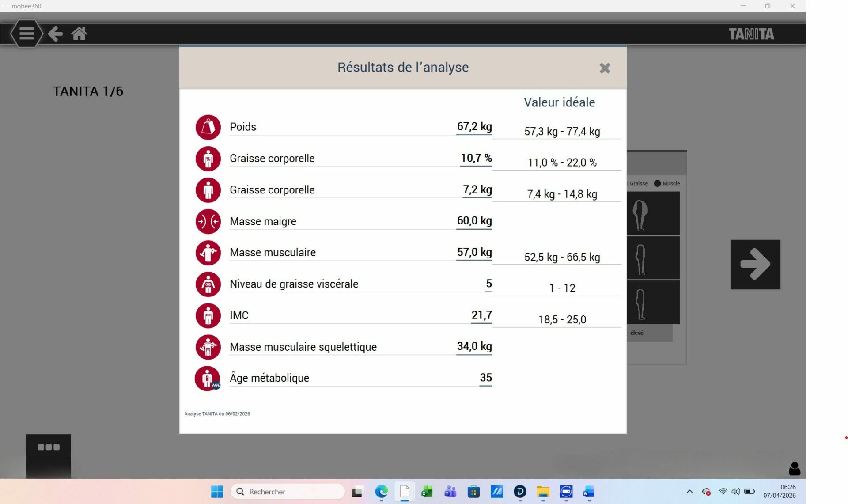Close the Résultats de l'analyse dialog

point(605,68)
